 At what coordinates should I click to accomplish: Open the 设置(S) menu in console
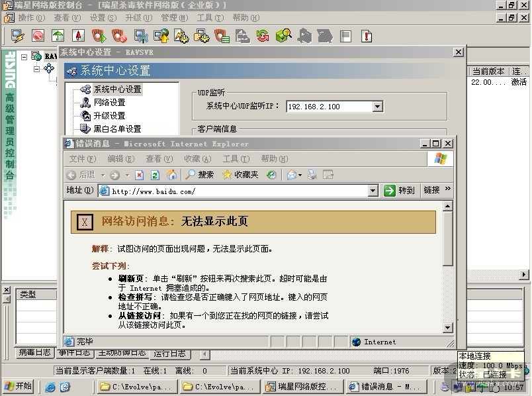pos(103,18)
